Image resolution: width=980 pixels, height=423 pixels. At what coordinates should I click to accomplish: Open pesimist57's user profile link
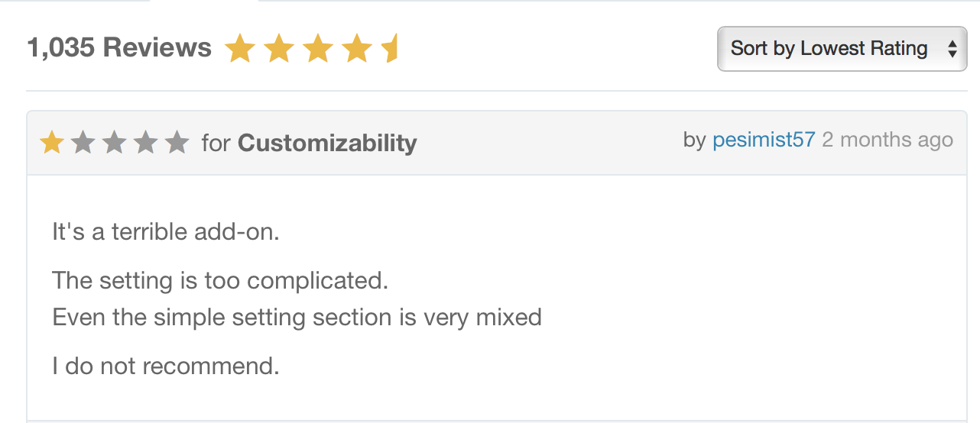764,140
